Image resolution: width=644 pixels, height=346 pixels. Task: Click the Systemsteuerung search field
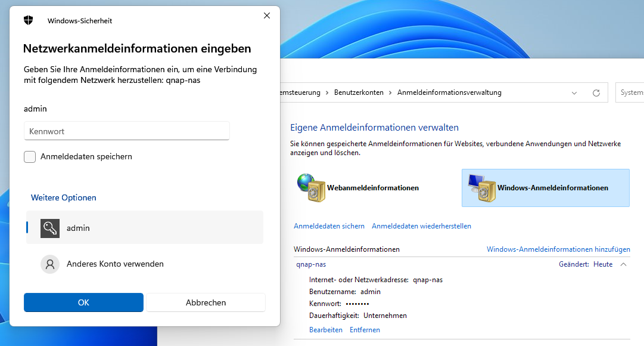pyautogui.click(x=630, y=92)
